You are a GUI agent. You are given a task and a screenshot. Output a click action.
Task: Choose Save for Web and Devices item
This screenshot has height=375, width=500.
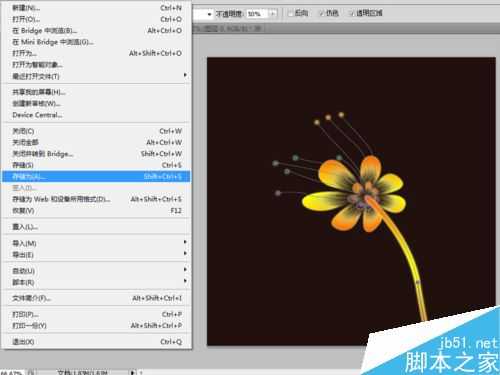(97, 199)
